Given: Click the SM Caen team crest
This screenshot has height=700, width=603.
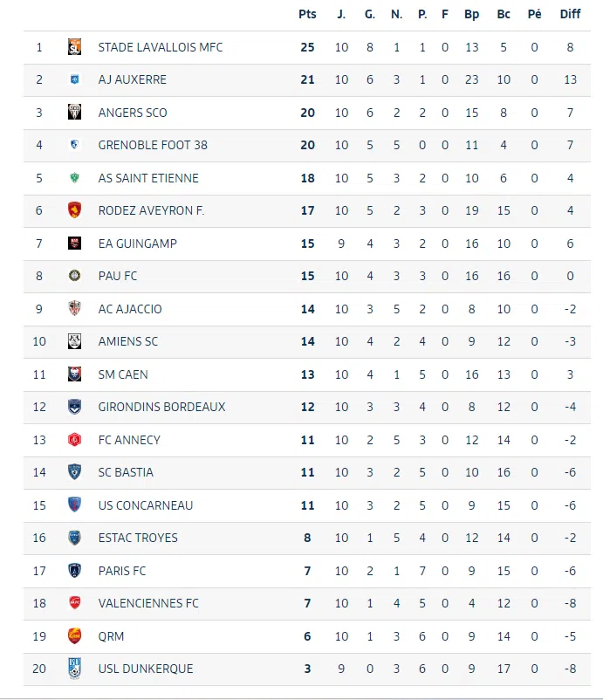Looking at the screenshot, I should [75, 374].
